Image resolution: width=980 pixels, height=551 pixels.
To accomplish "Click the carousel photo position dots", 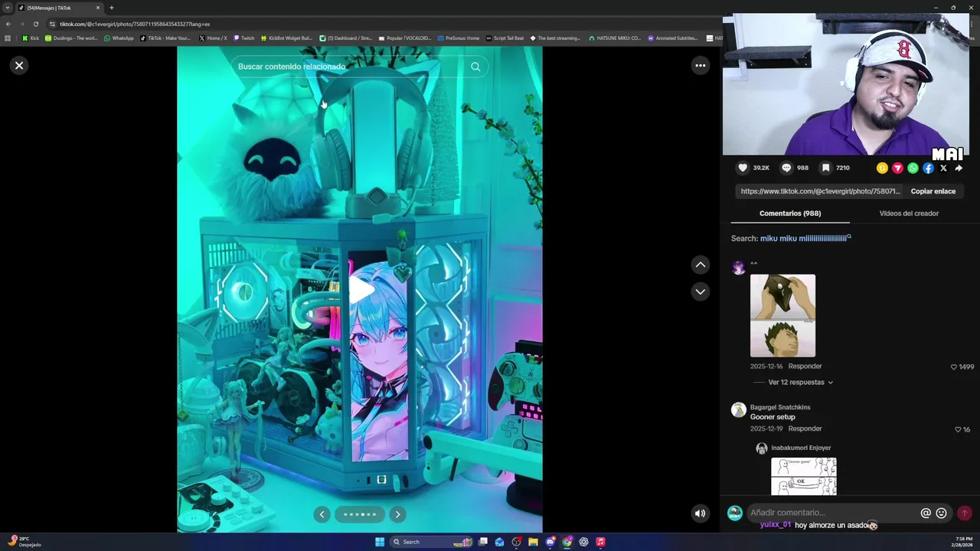I will 360,514.
